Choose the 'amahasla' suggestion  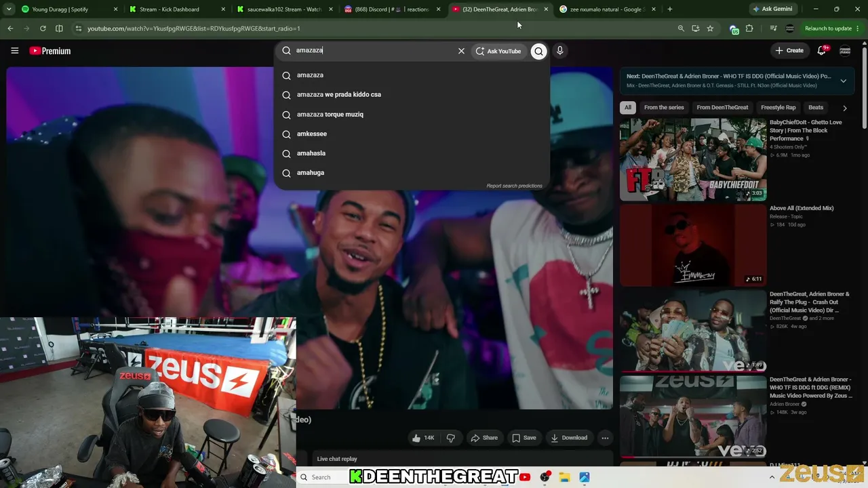[412, 153]
